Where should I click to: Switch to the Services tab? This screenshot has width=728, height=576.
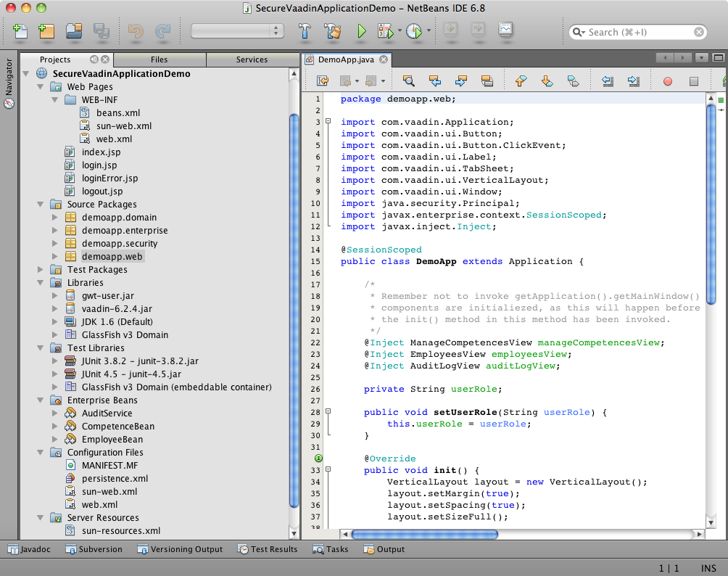(252, 59)
